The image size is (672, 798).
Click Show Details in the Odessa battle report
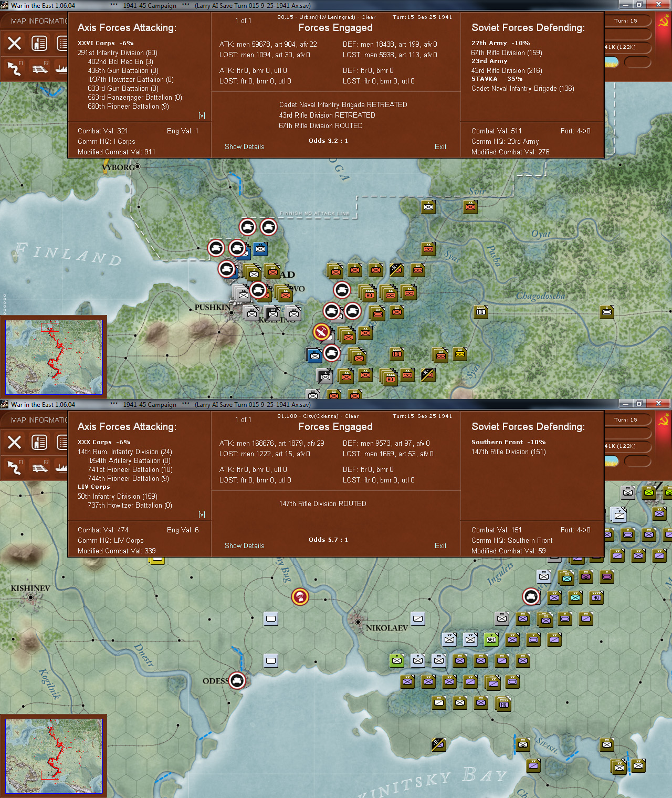point(244,545)
